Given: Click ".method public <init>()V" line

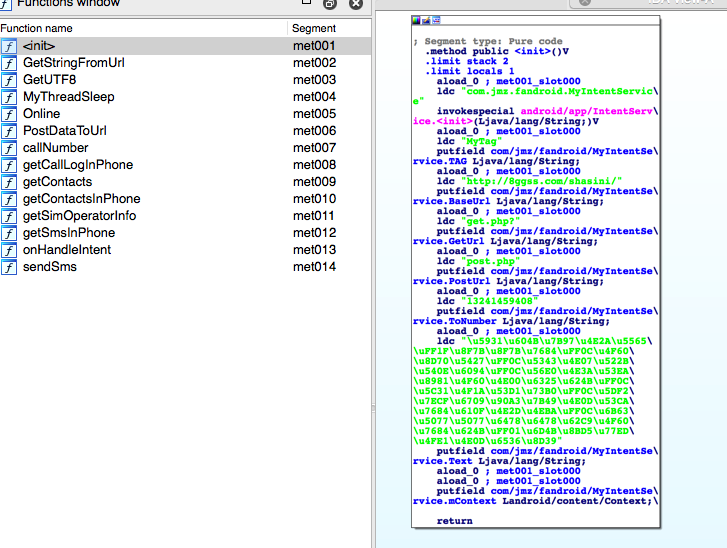Looking at the screenshot, I should pos(497,51).
